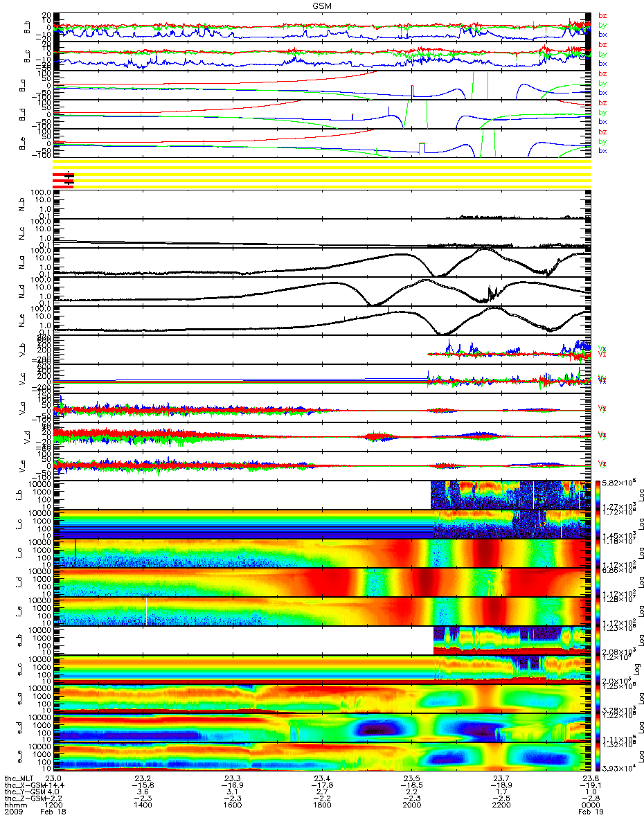Click the Feb 18 date label
644x831 pixels.
click(54, 812)
